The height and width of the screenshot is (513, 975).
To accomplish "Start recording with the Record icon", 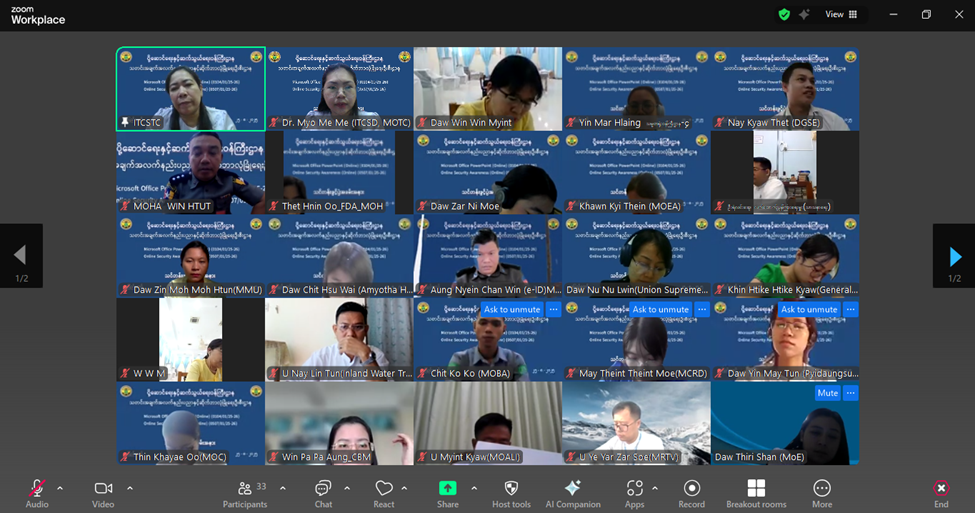I will click(x=691, y=489).
